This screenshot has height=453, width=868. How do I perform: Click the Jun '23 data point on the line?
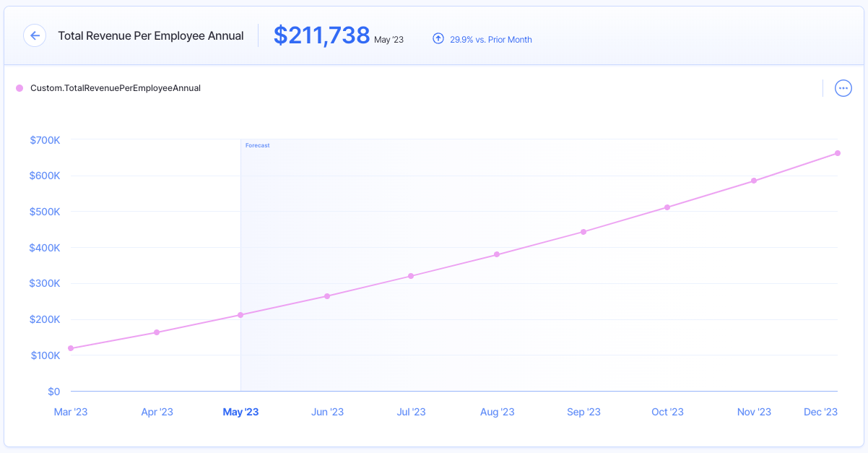pyautogui.click(x=326, y=295)
